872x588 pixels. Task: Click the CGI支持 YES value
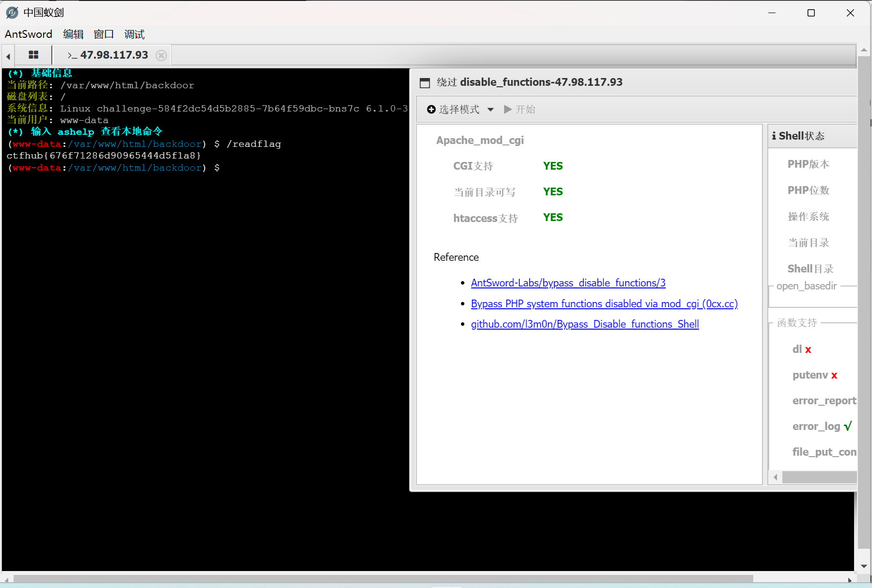pos(553,166)
